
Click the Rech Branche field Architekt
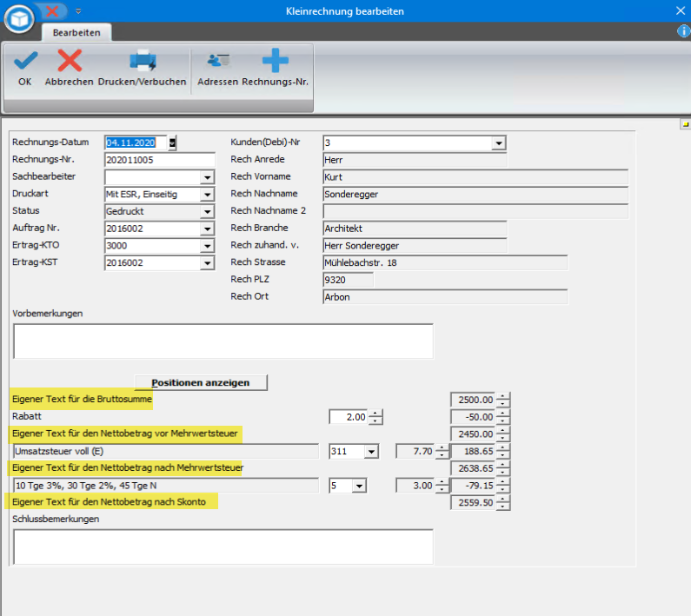[x=415, y=229]
